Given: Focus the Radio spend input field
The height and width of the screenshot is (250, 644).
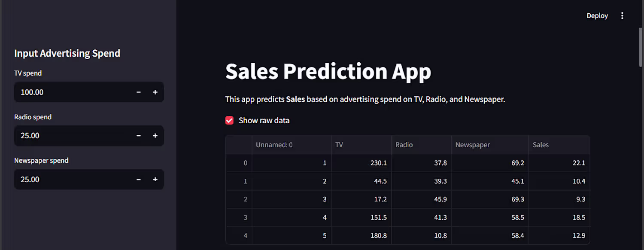Looking at the screenshot, I should [72, 136].
